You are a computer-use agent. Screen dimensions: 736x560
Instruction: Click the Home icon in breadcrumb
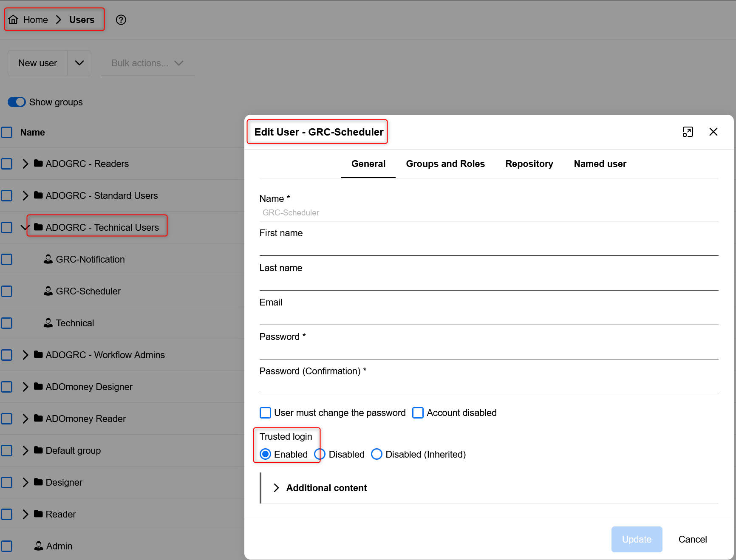(x=14, y=20)
